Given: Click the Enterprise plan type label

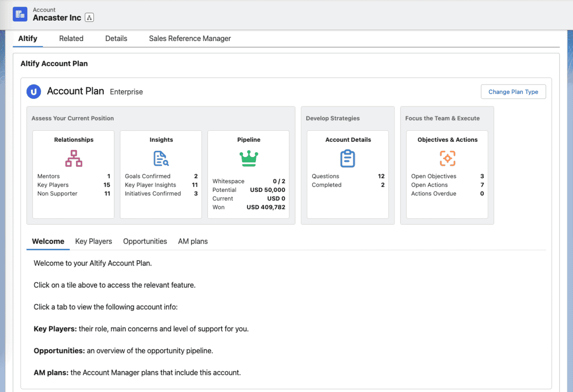Looking at the screenshot, I should point(127,92).
